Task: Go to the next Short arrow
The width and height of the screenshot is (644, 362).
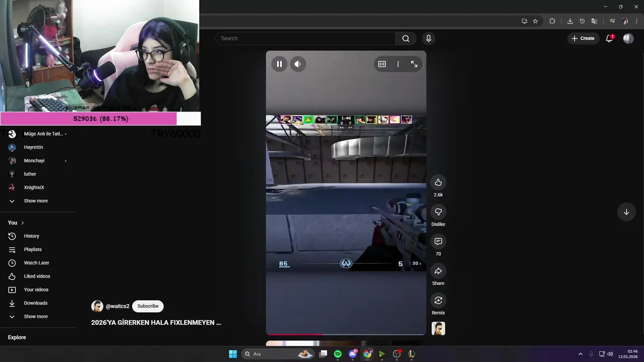Action: (x=626, y=212)
